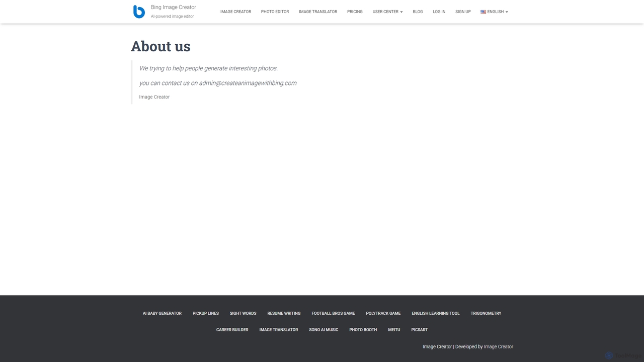Click the Image Creator quote footer text
The width and height of the screenshot is (644, 362).
[154, 97]
